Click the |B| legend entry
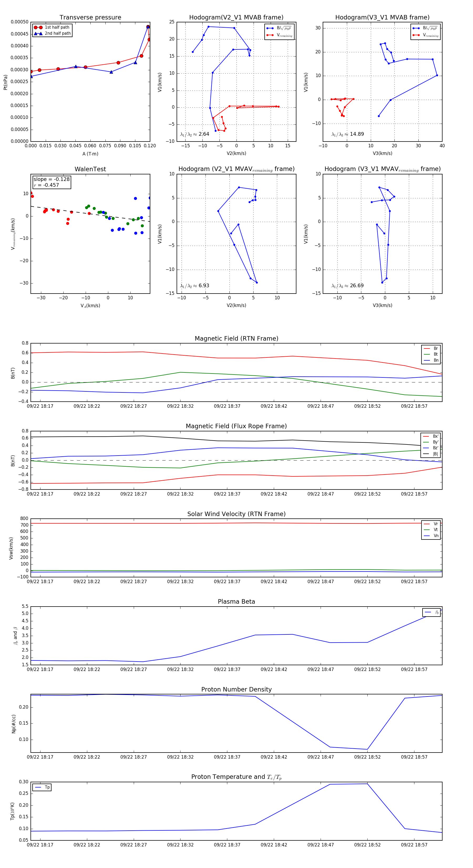This screenshot has width=473, height=868. (431, 454)
